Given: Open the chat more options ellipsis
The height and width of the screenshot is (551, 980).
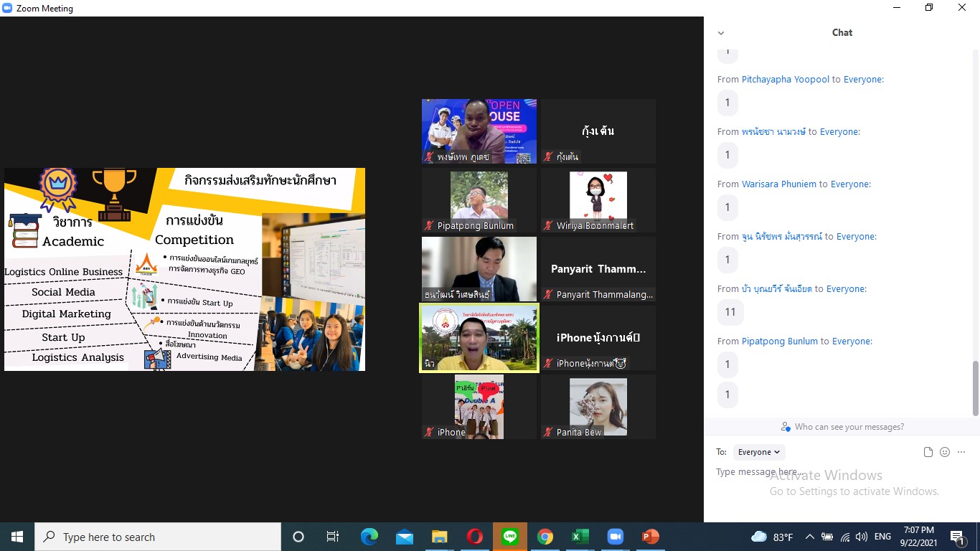Looking at the screenshot, I should [961, 452].
